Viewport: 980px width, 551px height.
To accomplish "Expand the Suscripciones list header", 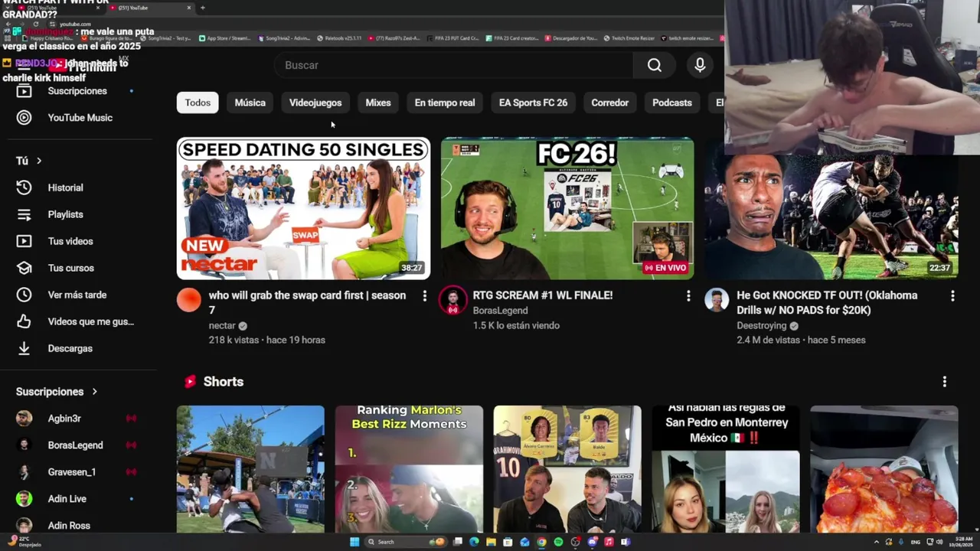I will pyautogui.click(x=57, y=392).
